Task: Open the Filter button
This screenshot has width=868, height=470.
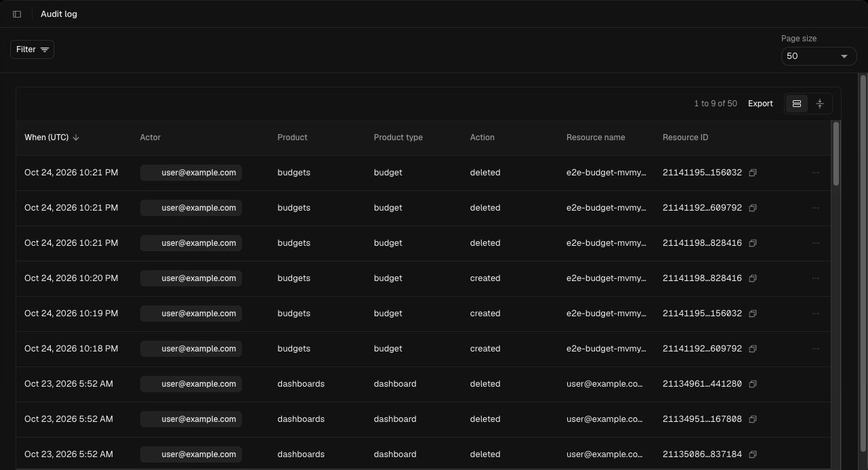Action: coord(33,49)
